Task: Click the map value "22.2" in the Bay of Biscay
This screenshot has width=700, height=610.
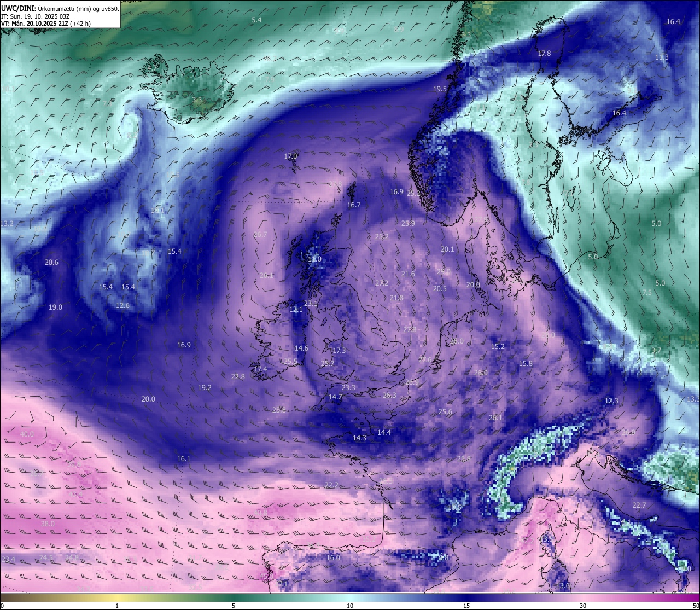Action: [x=331, y=485]
